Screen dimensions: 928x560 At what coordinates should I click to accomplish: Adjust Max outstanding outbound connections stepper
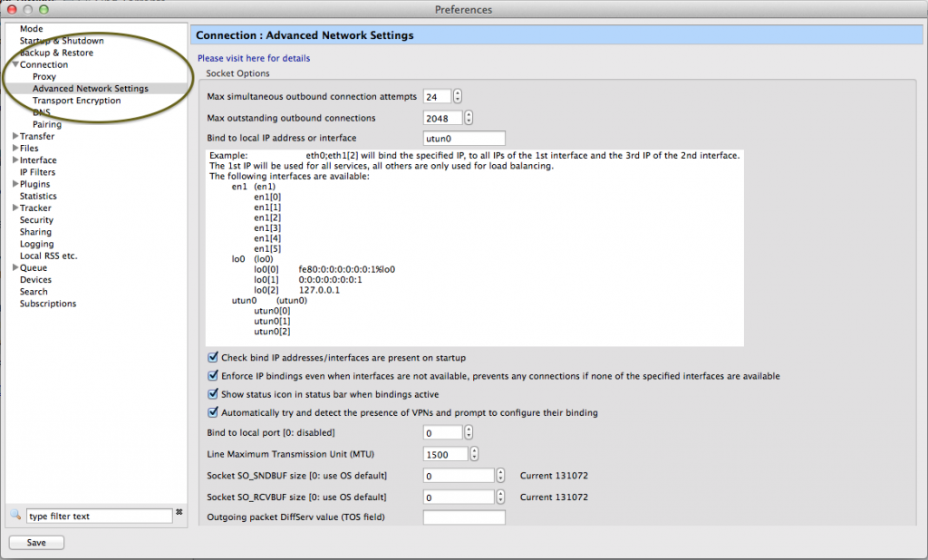click(469, 118)
